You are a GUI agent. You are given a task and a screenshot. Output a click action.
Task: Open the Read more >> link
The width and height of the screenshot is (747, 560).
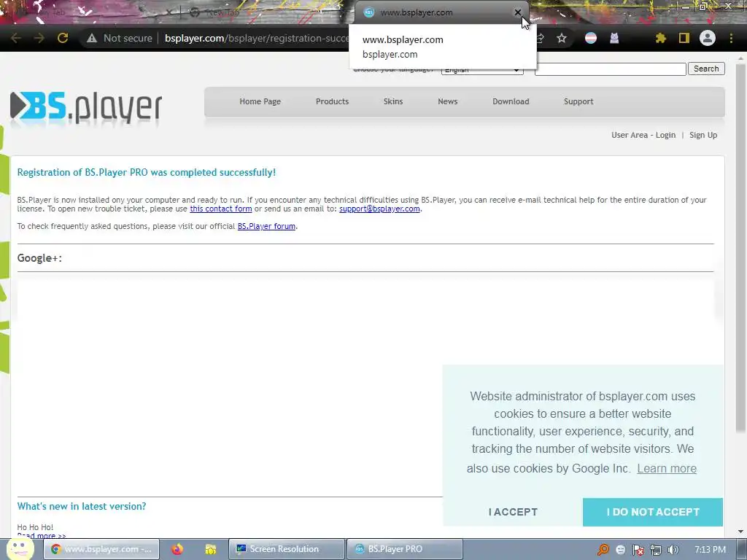pos(42,536)
